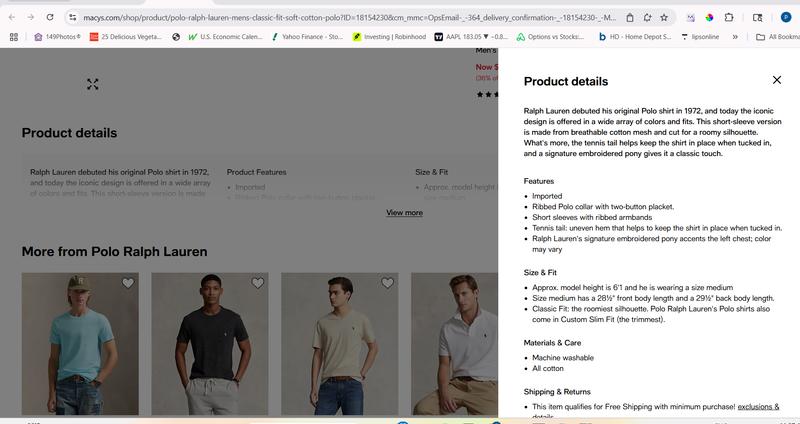Bookmark this page with the star icon
This screenshot has width=800, height=424.
(x=664, y=17)
